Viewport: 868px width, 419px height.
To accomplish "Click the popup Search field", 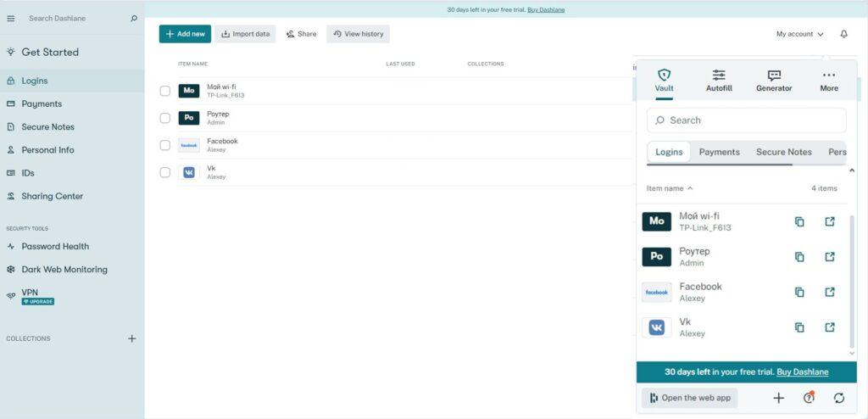I will (x=746, y=120).
